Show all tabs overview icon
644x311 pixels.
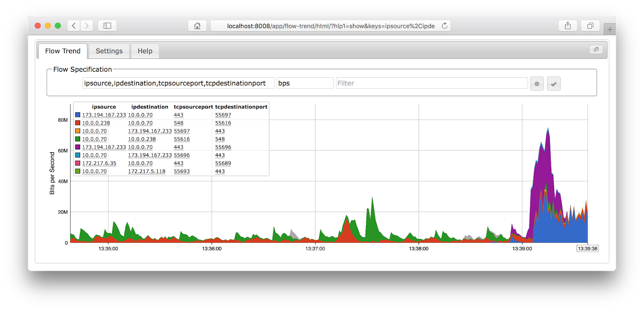[590, 26]
